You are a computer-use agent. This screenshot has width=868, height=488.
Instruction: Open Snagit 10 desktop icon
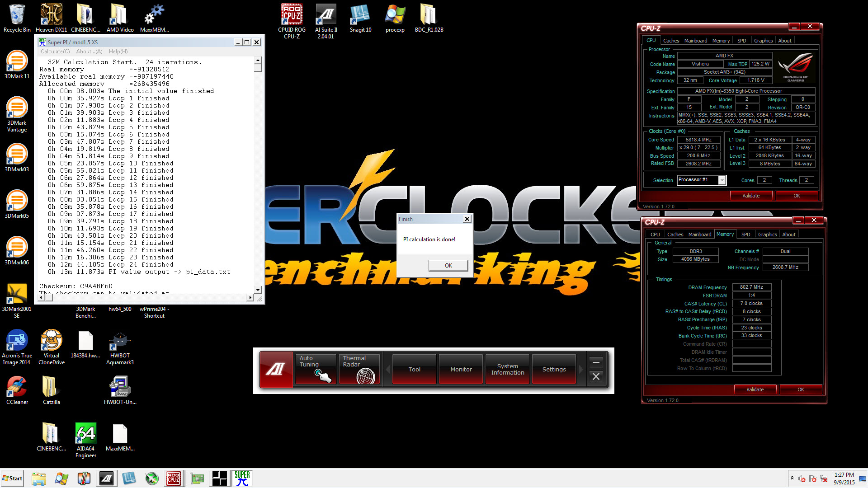tap(360, 18)
